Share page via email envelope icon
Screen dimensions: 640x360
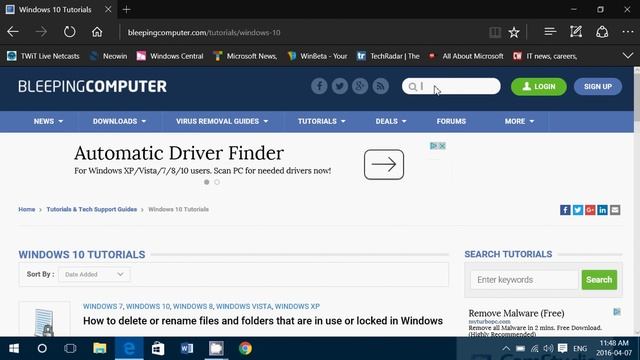point(615,210)
